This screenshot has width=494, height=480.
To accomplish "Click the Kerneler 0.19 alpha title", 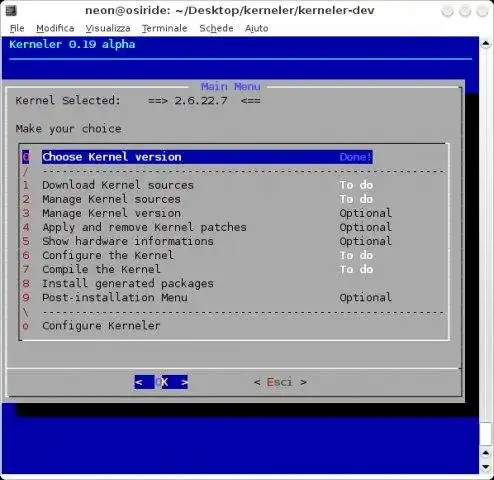I will click(x=72, y=44).
